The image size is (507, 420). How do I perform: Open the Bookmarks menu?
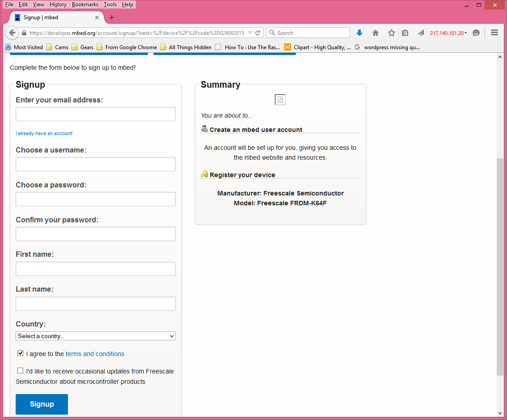coord(85,4)
